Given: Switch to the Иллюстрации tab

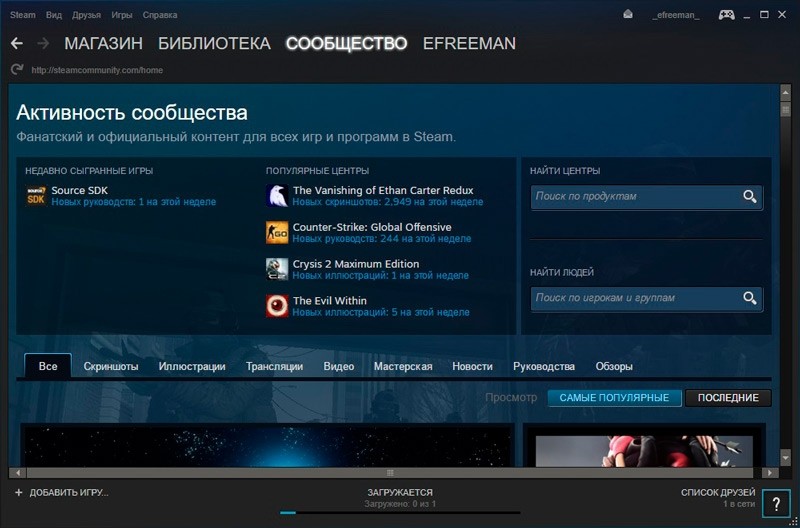Looking at the screenshot, I should coord(192,366).
